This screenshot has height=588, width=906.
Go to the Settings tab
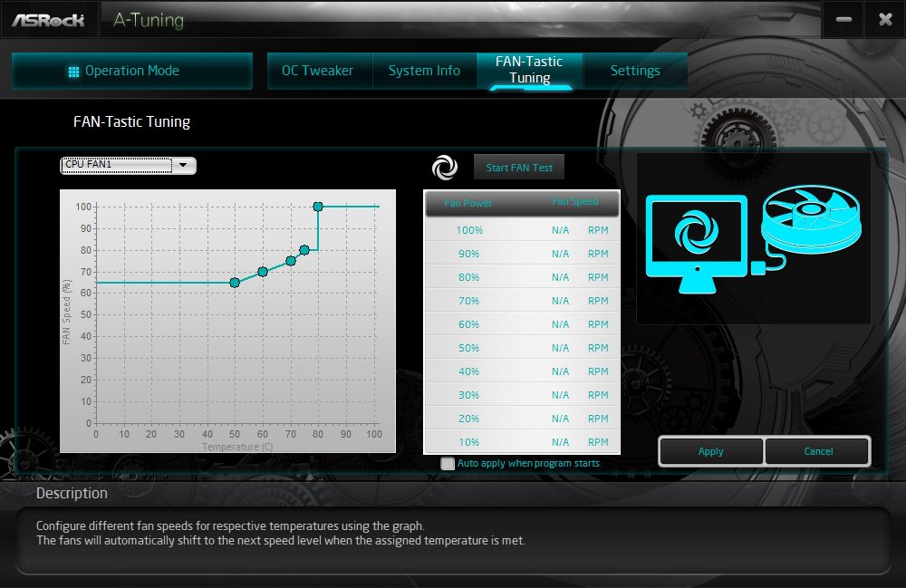click(x=635, y=71)
